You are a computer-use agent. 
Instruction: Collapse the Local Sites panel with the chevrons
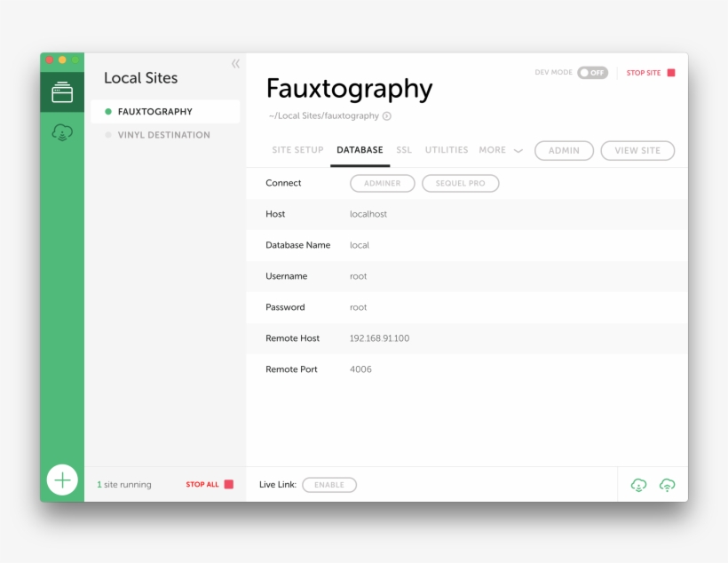234,64
